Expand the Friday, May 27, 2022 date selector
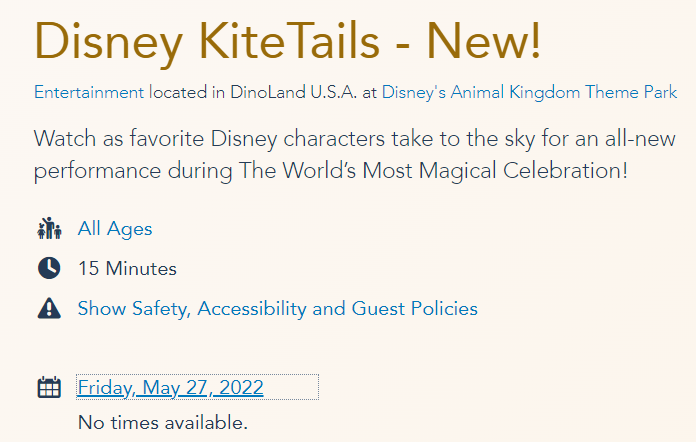This screenshot has height=442, width=696. click(170, 387)
